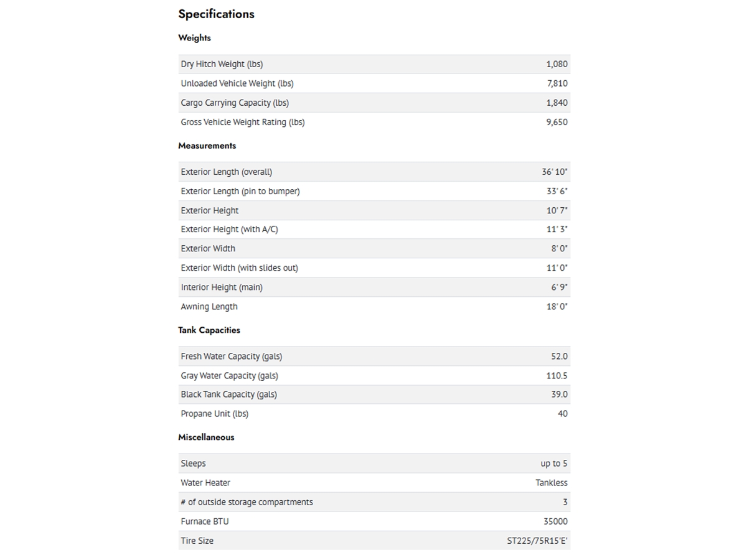Select the Awning Length row

coord(374,307)
